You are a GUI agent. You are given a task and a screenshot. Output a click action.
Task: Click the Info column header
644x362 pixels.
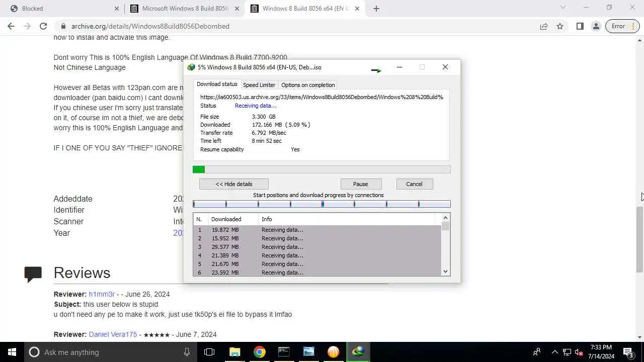point(347,219)
